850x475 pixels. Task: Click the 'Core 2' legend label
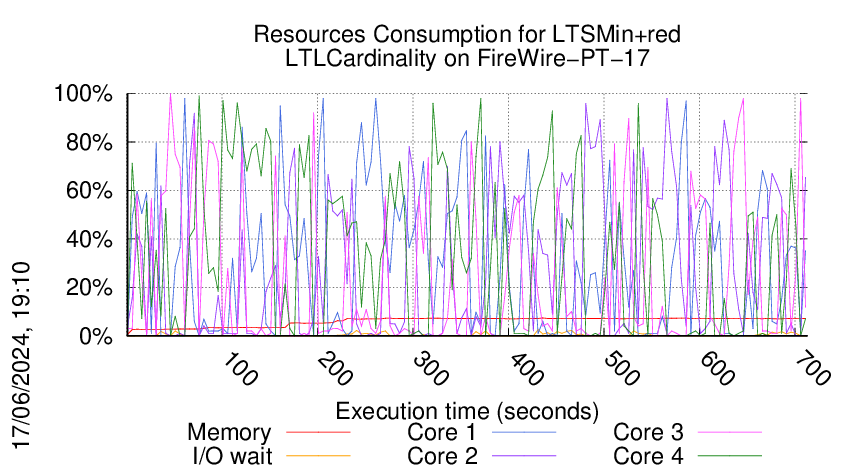[442, 456]
